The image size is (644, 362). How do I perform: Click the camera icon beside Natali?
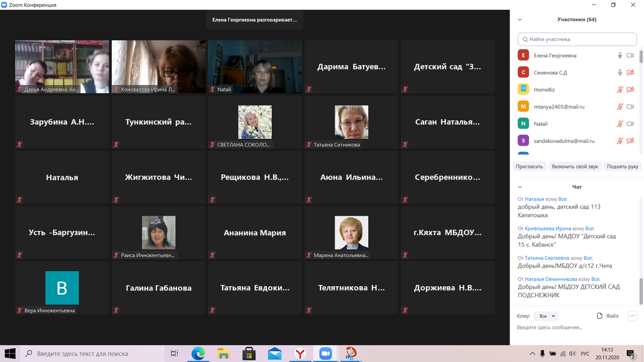tap(630, 124)
